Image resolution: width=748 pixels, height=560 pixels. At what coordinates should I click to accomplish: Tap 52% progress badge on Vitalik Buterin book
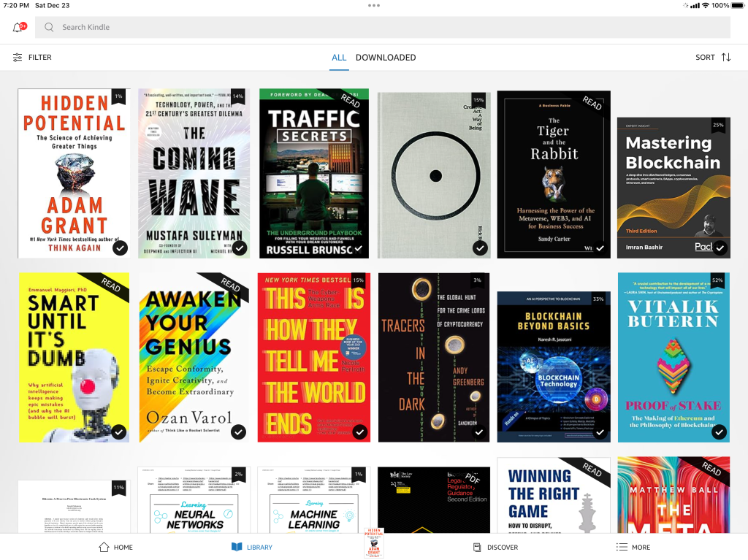point(717,280)
